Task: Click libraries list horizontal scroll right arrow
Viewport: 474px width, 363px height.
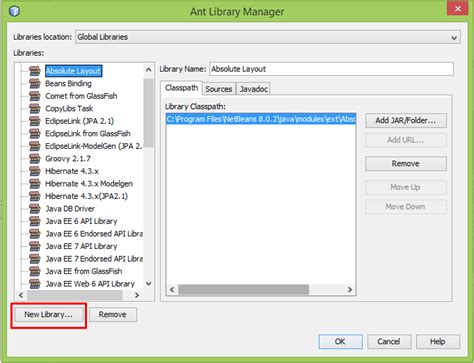Action: pos(137,295)
